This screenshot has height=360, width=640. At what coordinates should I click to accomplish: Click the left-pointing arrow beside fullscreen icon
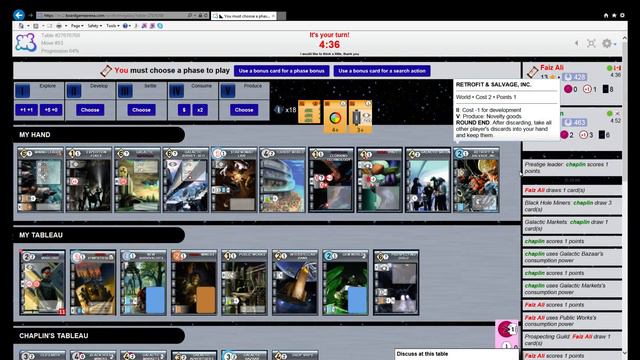click(x=576, y=43)
